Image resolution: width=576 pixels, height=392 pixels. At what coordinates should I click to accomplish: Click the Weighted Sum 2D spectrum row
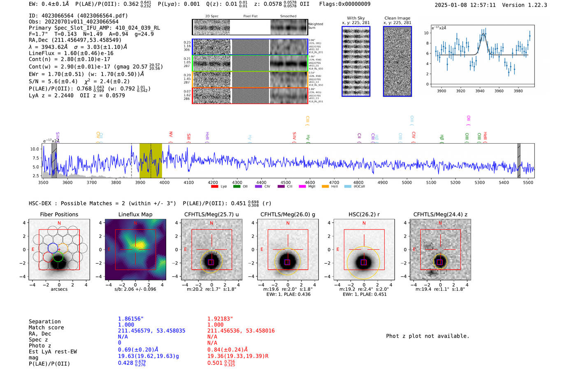coord(250,27)
